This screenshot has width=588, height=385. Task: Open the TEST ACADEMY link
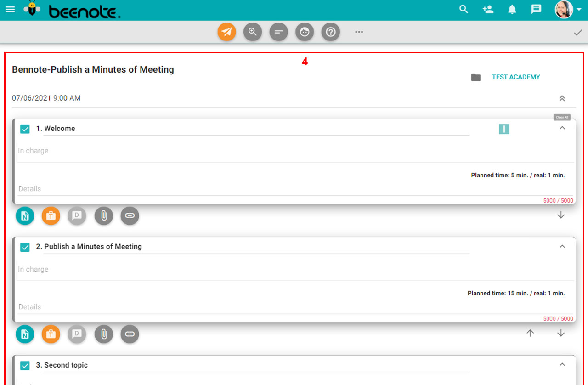pos(516,77)
